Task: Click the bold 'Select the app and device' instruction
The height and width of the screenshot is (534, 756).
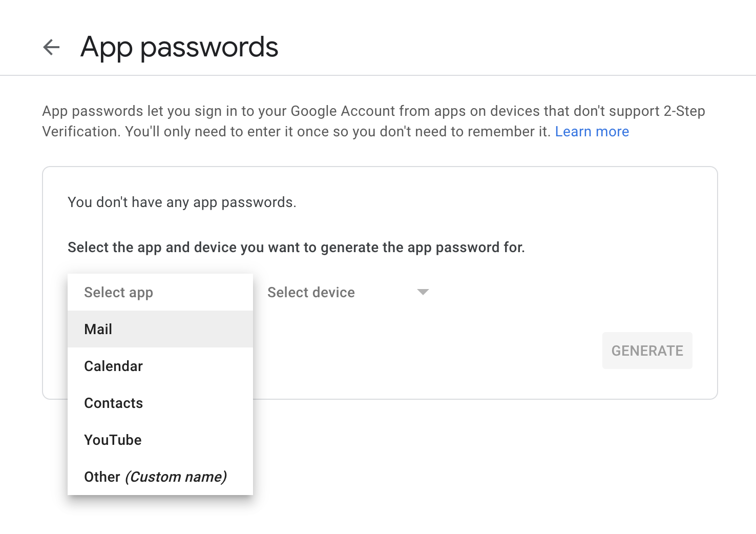Action: (296, 248)
